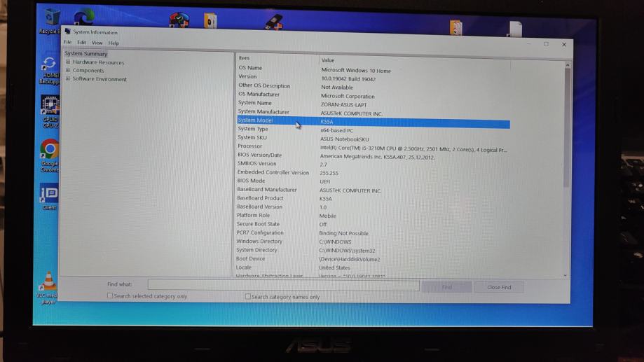Select the BIOS Mode row
Viewport: 644px width, 362px height.
coord(374,181)
